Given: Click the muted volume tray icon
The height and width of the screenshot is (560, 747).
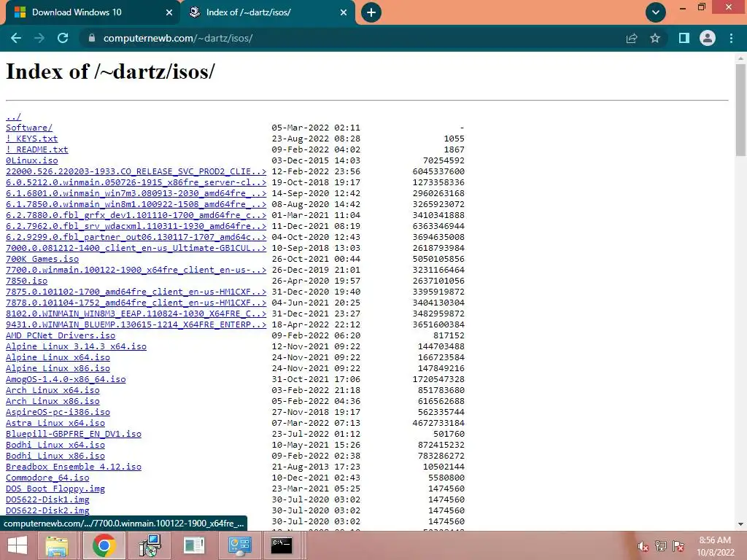Looking at the screenshot, I should coord(643,546).
